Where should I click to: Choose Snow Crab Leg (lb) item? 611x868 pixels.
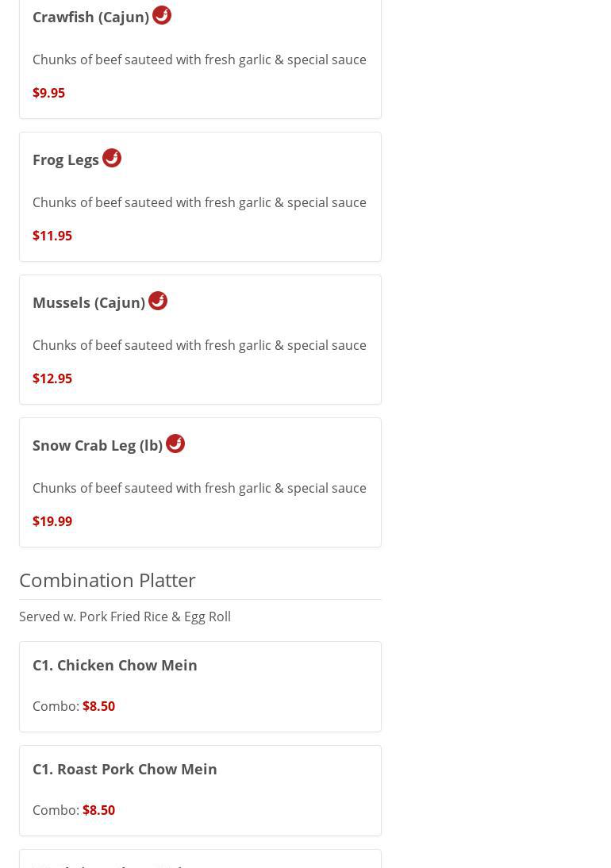98,445
